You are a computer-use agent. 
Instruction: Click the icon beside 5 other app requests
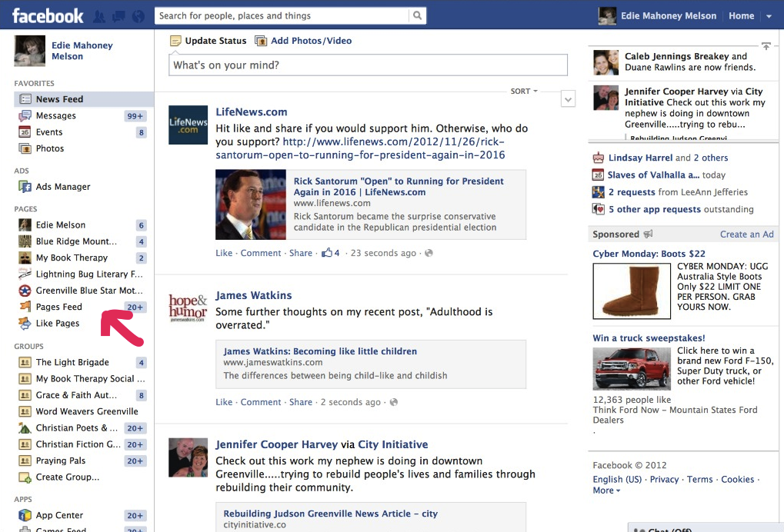598,209
